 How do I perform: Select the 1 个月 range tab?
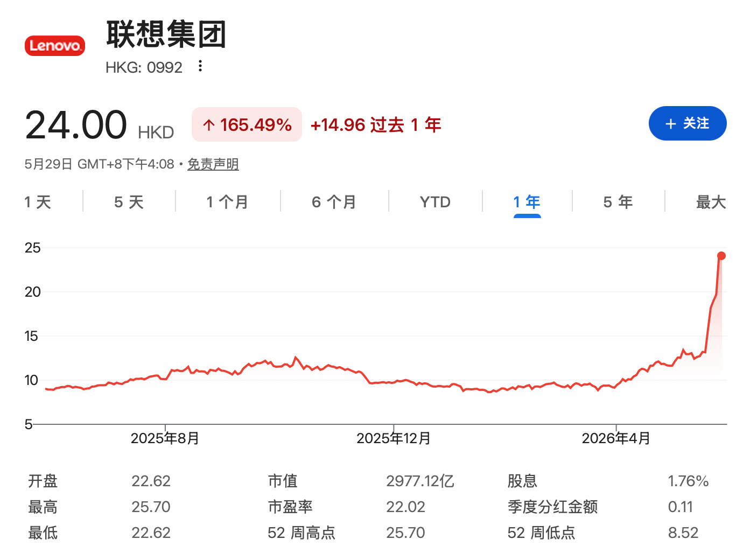point(227,202)
